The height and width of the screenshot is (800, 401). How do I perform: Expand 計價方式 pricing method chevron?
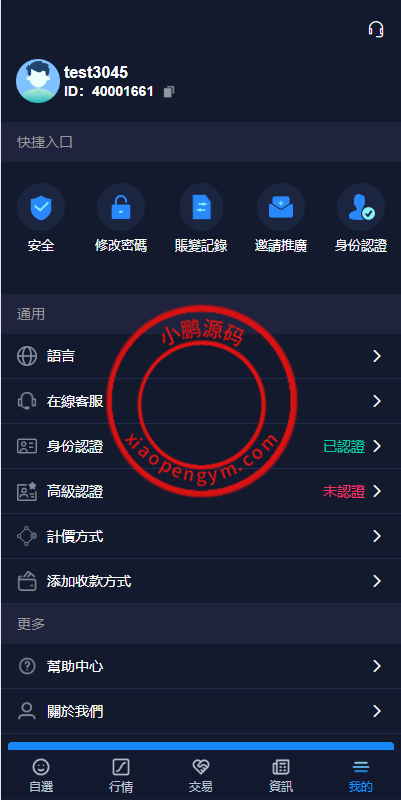[377, 536]
